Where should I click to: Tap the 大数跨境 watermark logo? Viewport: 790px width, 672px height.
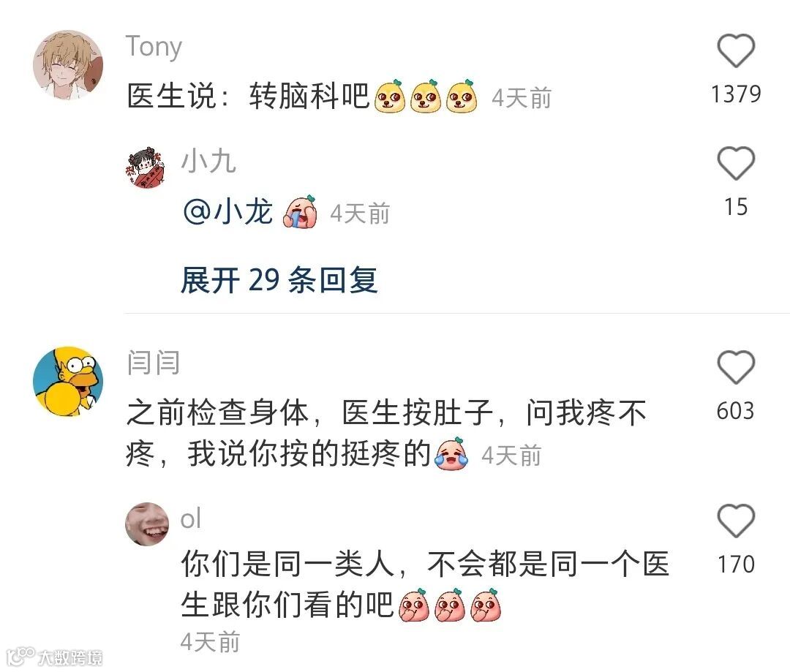pos(55,657)
